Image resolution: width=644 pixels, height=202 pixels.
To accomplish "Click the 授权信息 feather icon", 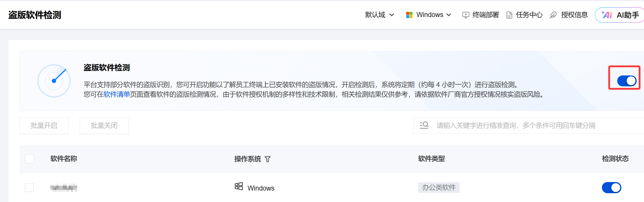I will [553, 15].
